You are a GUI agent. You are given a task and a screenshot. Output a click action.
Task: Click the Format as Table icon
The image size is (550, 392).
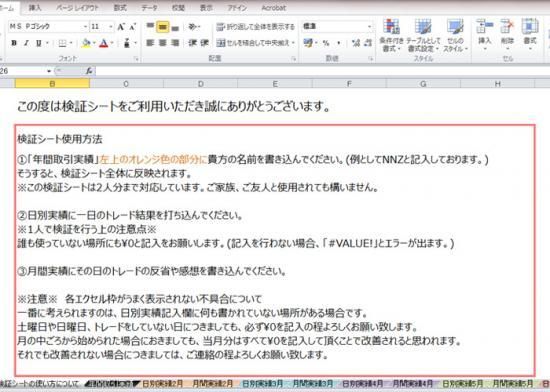click(423, 35)
